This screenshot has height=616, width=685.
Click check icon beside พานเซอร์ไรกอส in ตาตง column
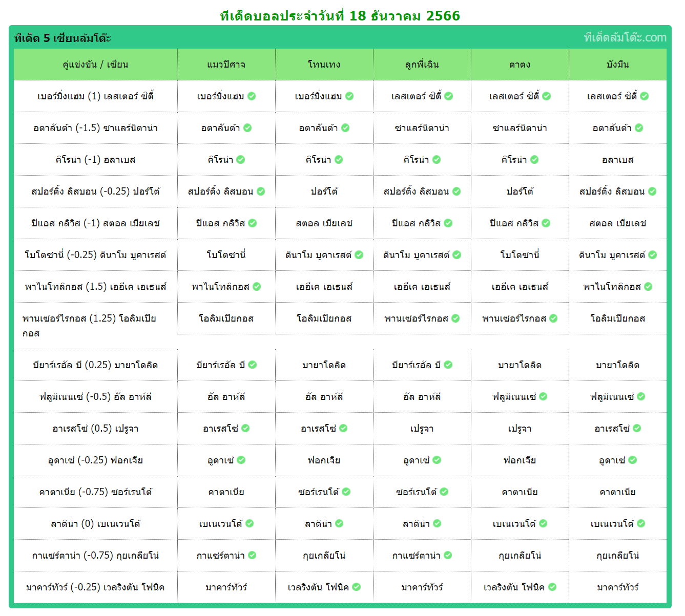click(x=553, y=318)
